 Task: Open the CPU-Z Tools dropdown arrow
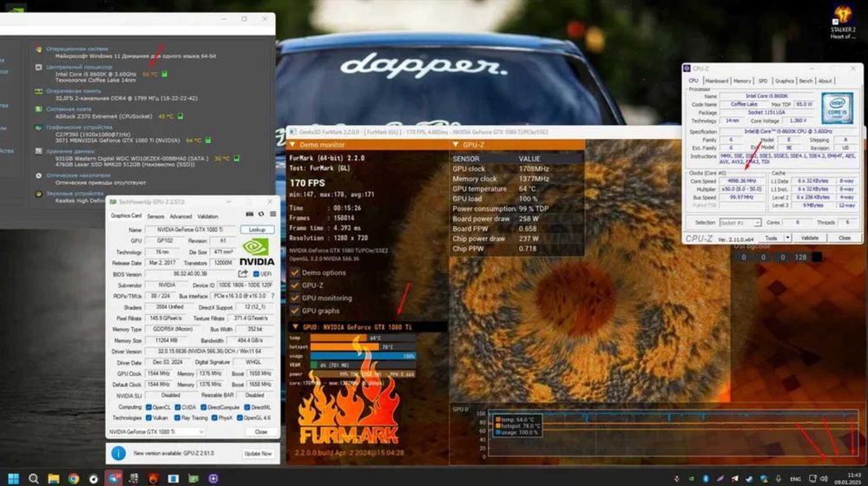pyautogui.click(x=787, y=238)
